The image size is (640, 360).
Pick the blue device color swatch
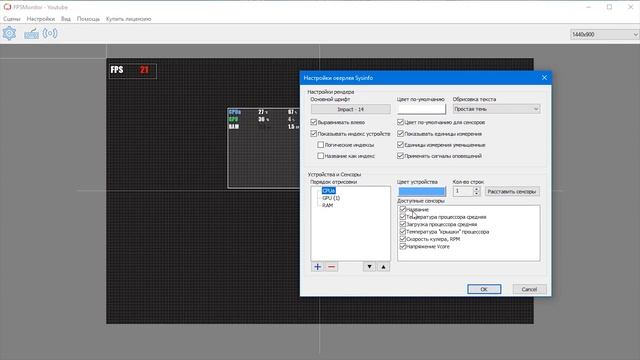click(421, 191)
